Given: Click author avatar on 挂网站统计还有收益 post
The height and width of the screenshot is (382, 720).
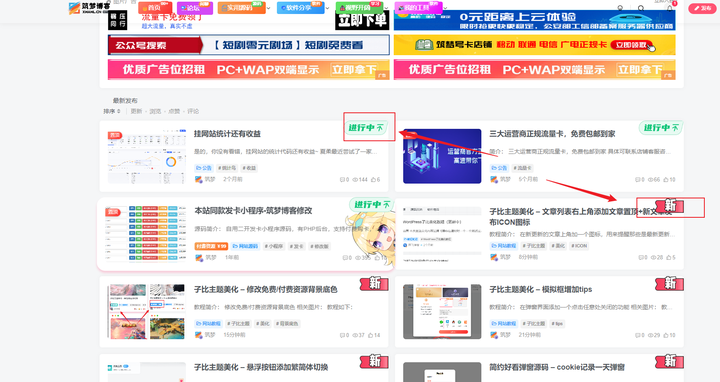Looking at the screenshot, I should pyautogui.click(x=198, y=180).
